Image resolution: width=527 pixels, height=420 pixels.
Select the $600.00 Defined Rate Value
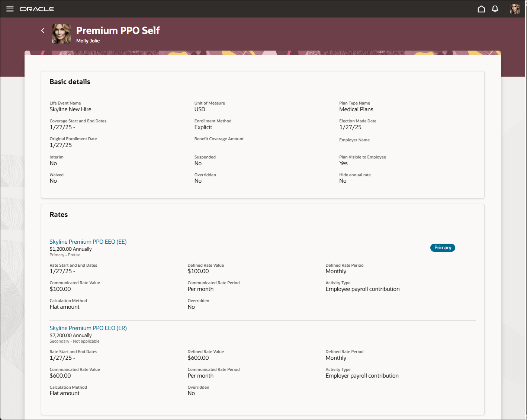tap(198, 358)
